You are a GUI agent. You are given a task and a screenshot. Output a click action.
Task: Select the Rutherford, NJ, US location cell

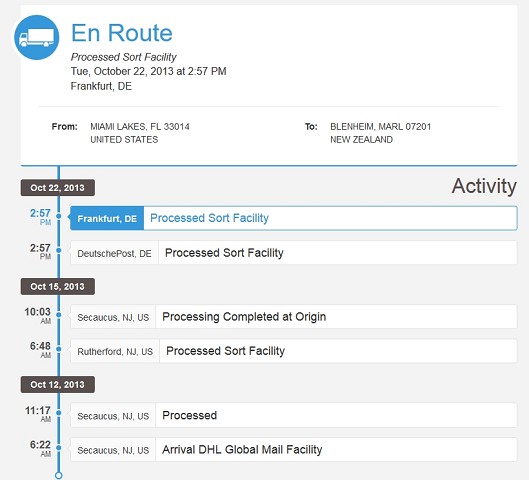115,351
